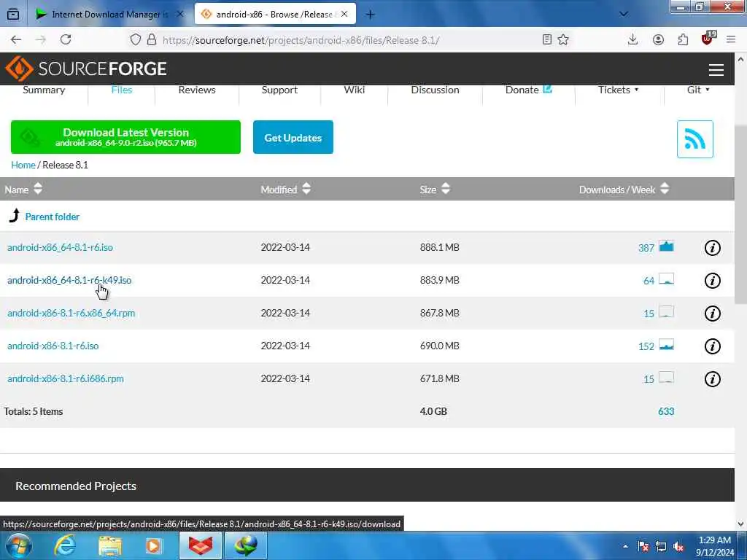This screenshot has width=747, height=560.
Task: Open the Support tab
Action: [x=279, y=90]
